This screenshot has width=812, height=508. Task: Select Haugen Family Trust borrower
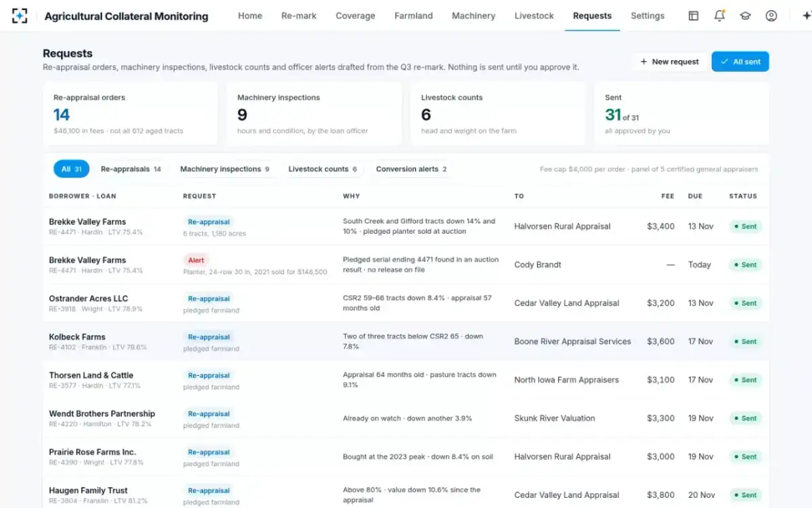pos(88,490)
